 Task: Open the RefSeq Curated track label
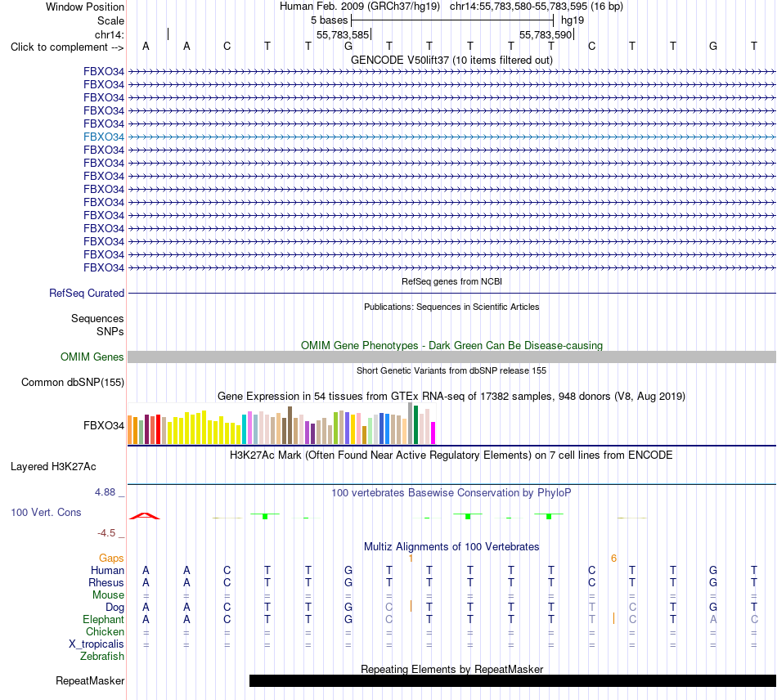[86, 293]
